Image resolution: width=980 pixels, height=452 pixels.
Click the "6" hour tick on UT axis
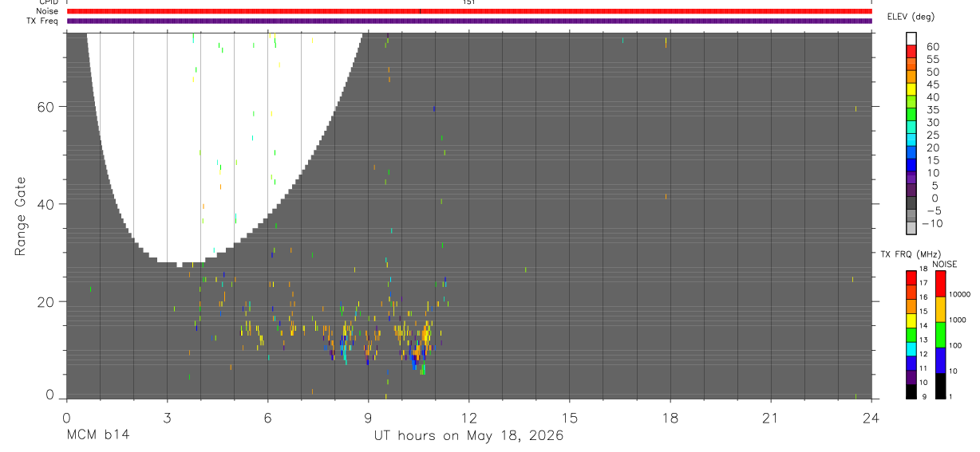pyautogui.click(x=267, y=418)
